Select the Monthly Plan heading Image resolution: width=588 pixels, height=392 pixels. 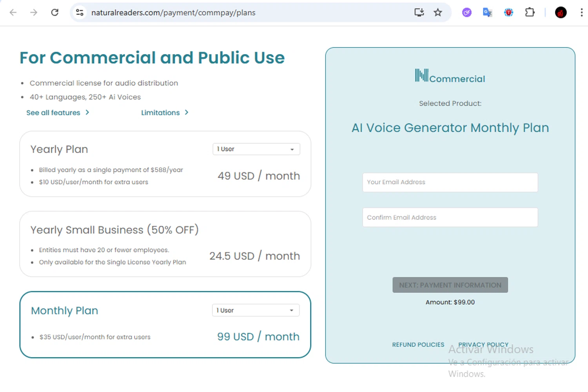click(x=65, y=310)
